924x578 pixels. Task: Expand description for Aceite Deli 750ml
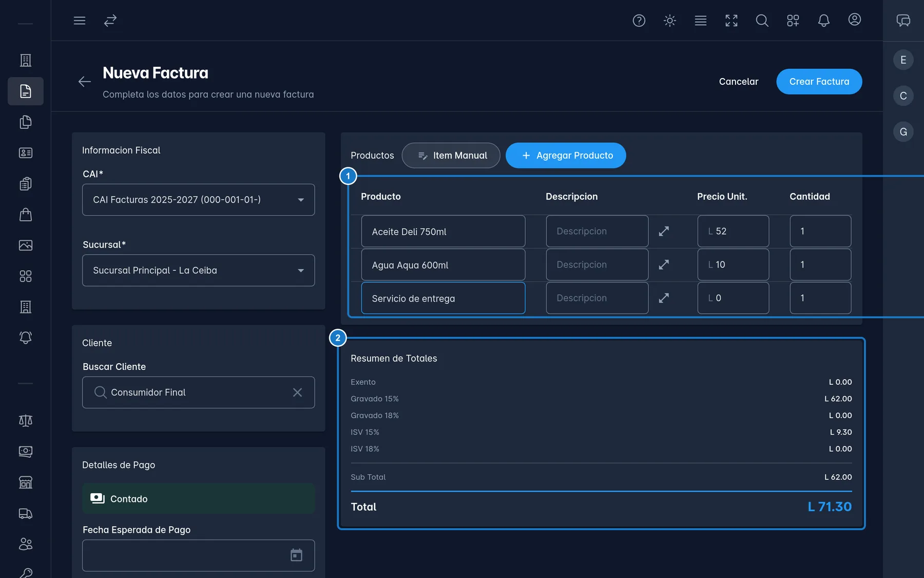pyautogui.click(x=664, y=231)
